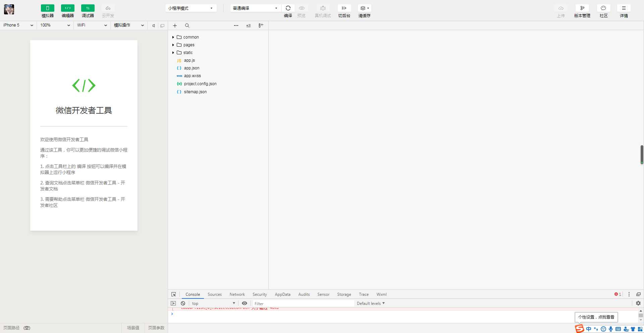The width and height of the screenshot is (644, 333).
Task: Open the devtools three-dot menu
Action: 629,294
